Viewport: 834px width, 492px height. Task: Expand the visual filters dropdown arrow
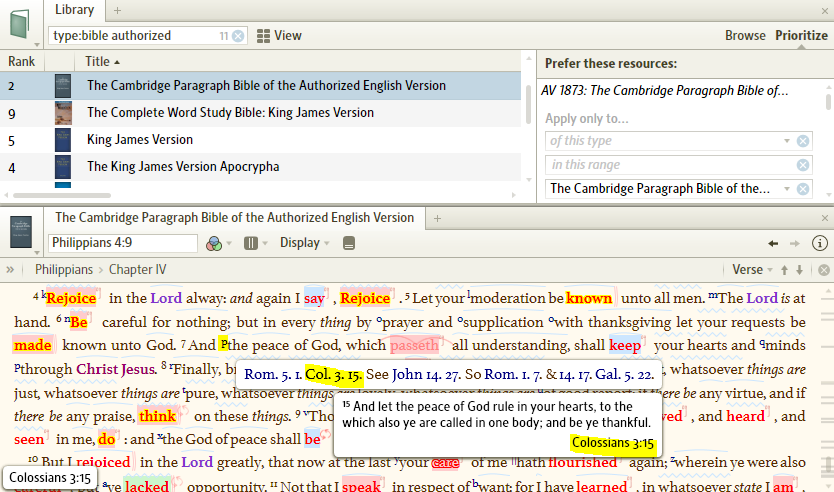pos(229,244)
